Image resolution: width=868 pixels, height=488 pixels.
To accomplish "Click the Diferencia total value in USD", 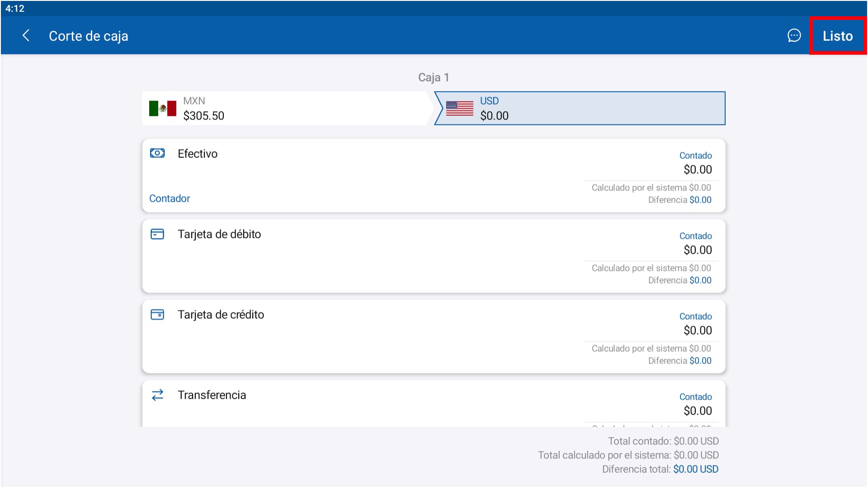I will tap(695, 469).
